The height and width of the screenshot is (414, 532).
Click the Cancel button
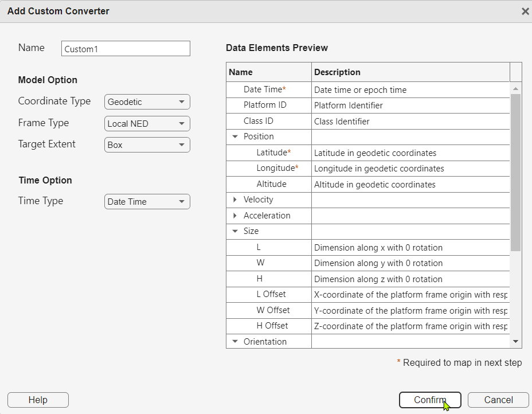pyautogui.click(x=498, y=400)
